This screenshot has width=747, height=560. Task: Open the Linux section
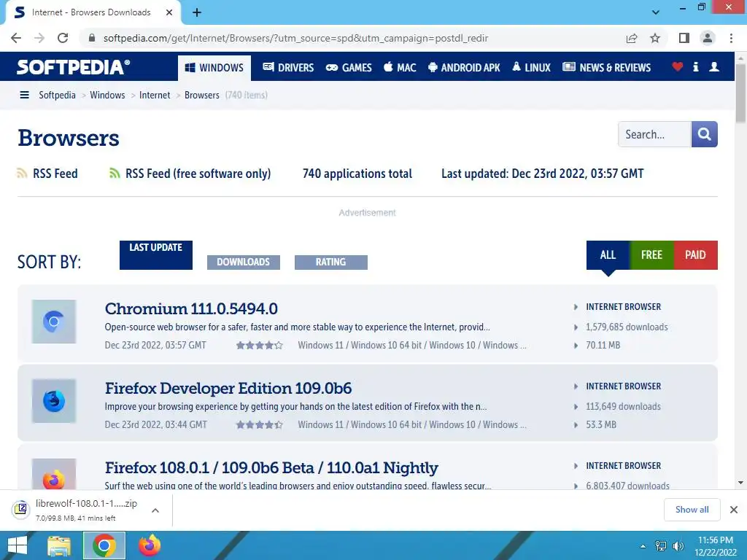click(x=531, y=68)
